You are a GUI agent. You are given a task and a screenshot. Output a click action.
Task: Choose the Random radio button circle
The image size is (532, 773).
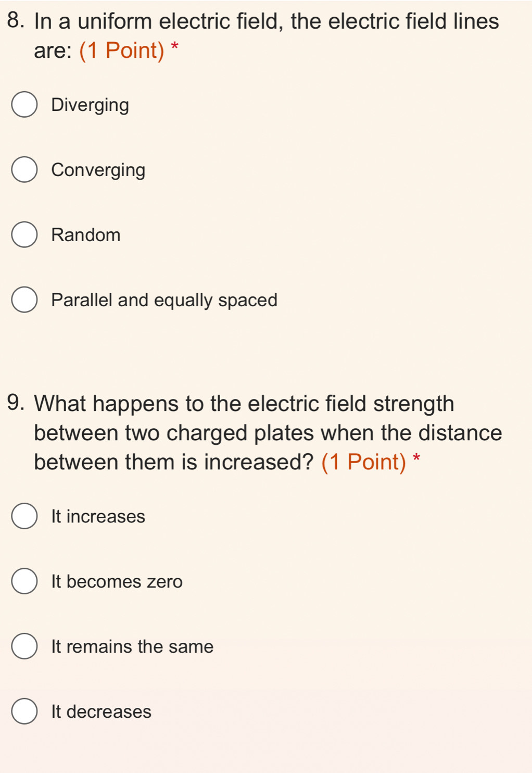click(24, 235)
